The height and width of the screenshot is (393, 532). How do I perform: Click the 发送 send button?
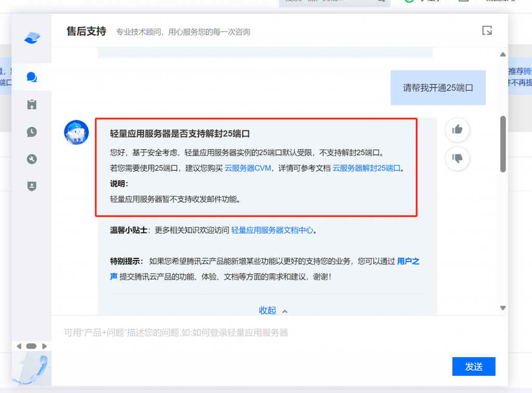474,366
